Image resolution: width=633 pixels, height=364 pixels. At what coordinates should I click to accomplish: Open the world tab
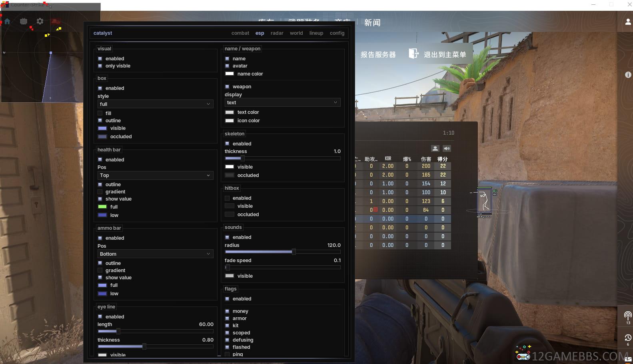point(296,33)
